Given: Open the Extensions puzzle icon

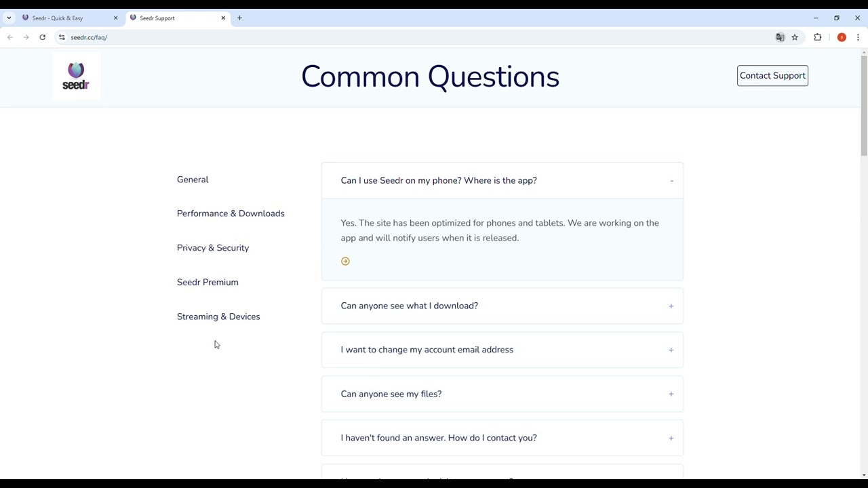Looking at the screenshot, I should (x=817, y=37).
